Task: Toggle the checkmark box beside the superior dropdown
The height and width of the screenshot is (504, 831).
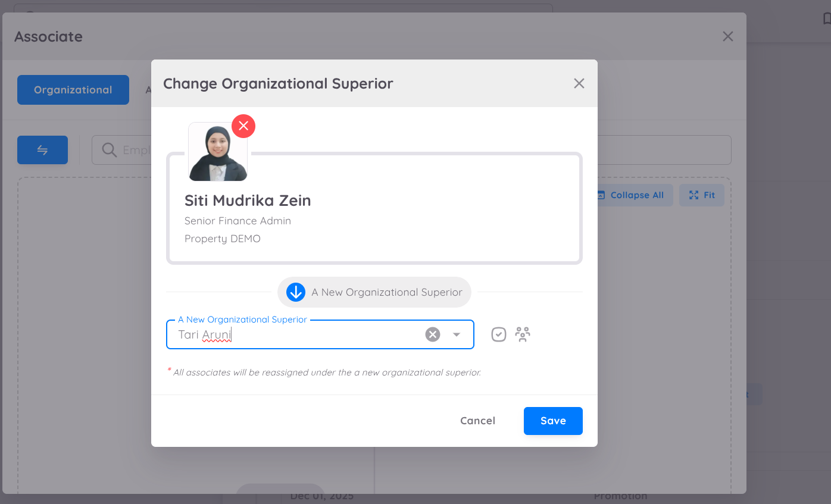Action: point(498,334)
